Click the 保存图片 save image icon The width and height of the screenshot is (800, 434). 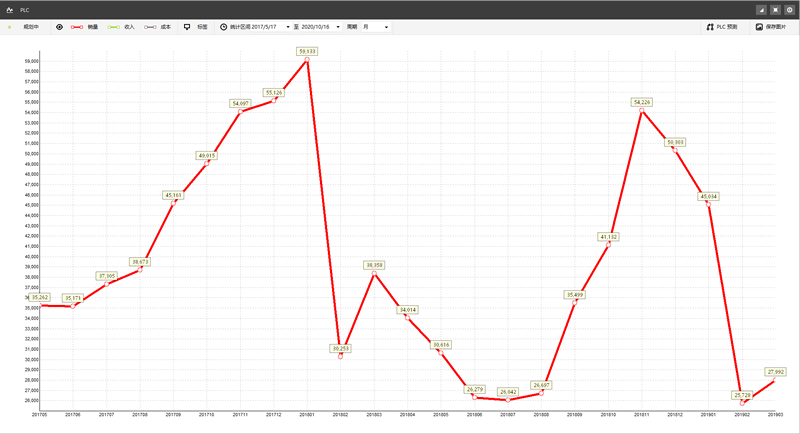pyautogui.click(x=759, y=27)
